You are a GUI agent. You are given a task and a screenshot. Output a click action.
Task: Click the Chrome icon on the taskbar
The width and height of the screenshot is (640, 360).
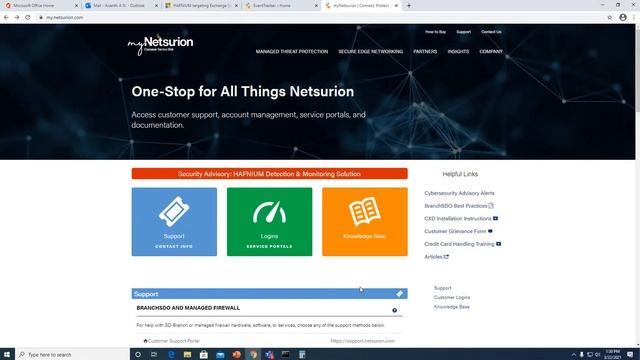click(x=253, y=354)
